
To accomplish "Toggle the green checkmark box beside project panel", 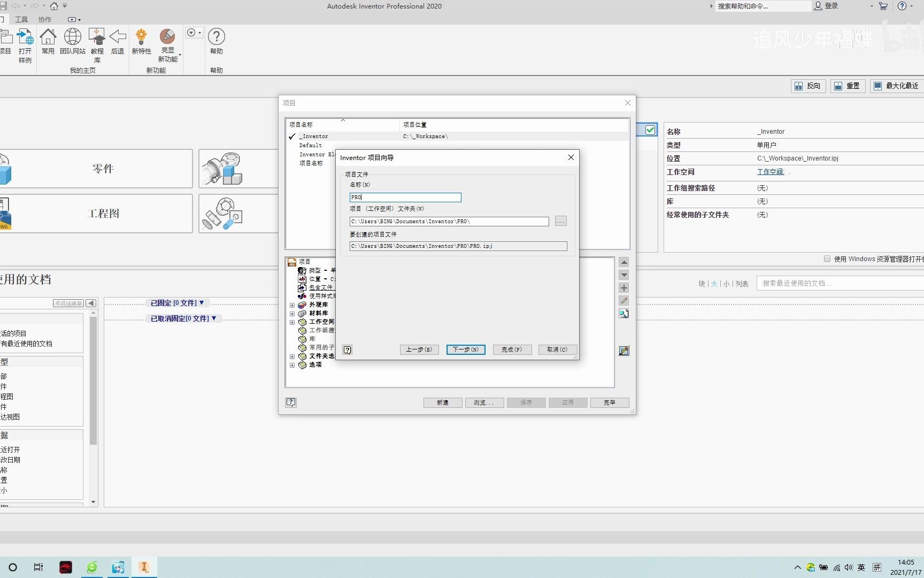I will (650, 130).
